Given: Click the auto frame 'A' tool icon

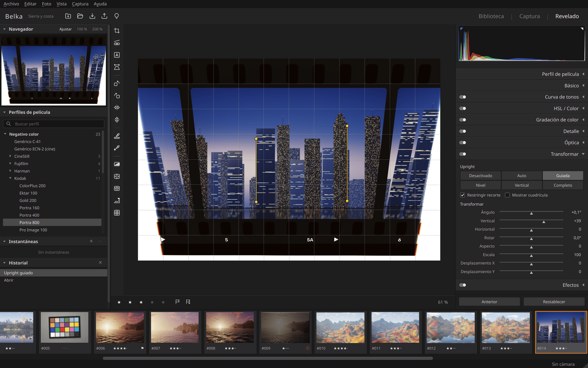Looking at the screenshot, I should coord(117,55).
